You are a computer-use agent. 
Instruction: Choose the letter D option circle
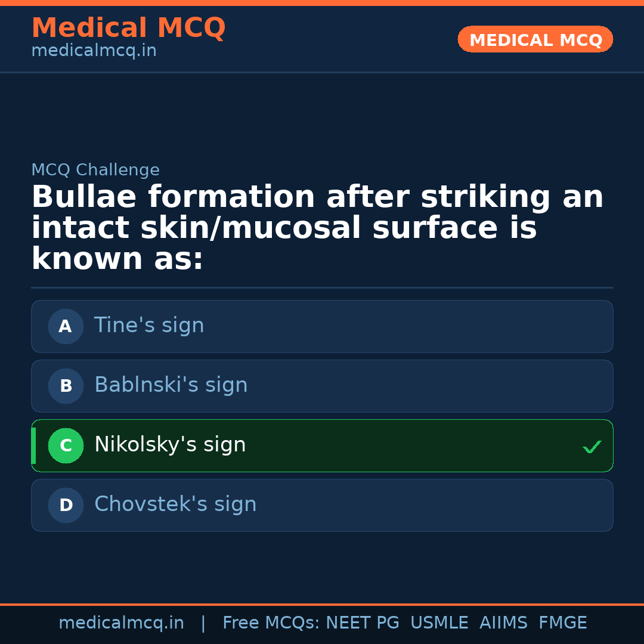click(x=66, y=505)
